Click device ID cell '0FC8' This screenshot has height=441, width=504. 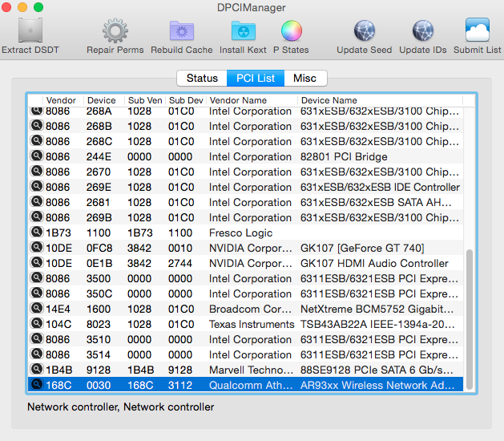click(99, 248)
